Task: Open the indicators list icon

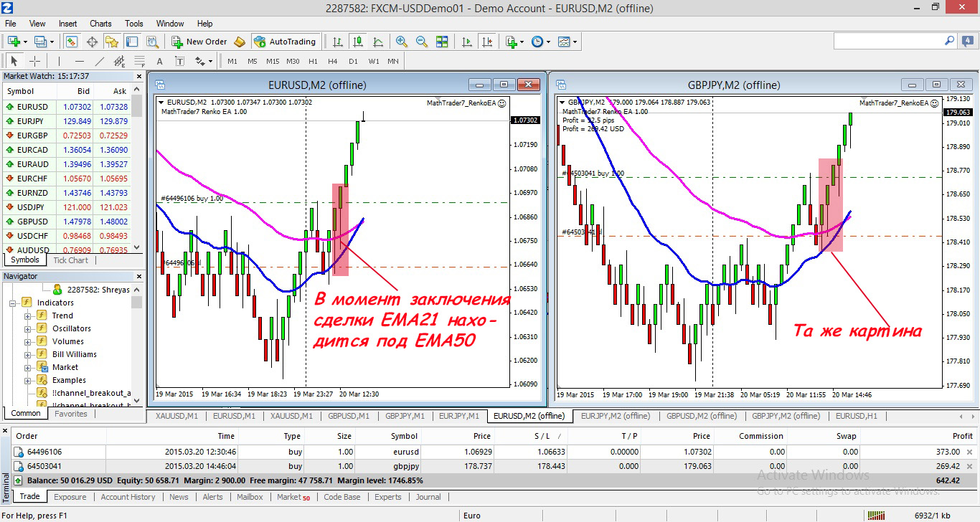Action: click(512, 42)
